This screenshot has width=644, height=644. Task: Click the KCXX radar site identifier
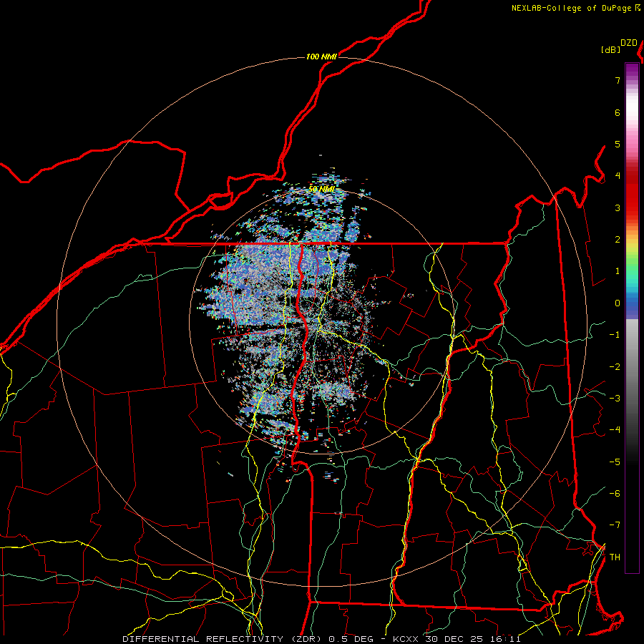click(x=406, y=639)
